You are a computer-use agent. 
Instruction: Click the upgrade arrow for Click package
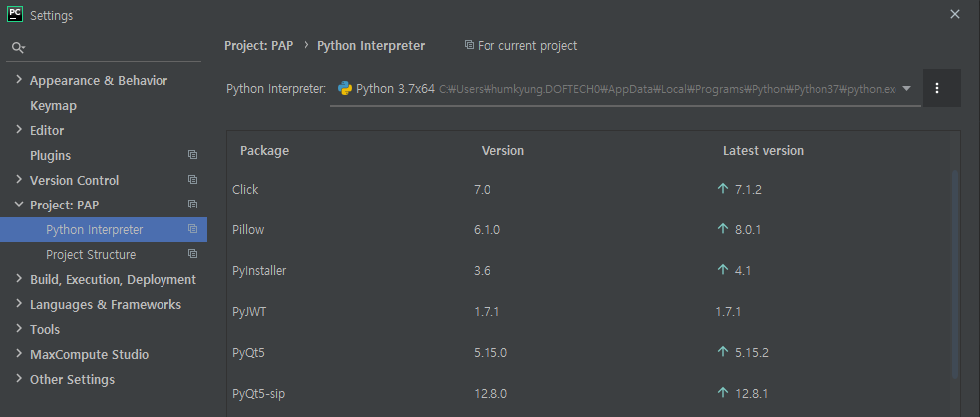pos(723,189)
